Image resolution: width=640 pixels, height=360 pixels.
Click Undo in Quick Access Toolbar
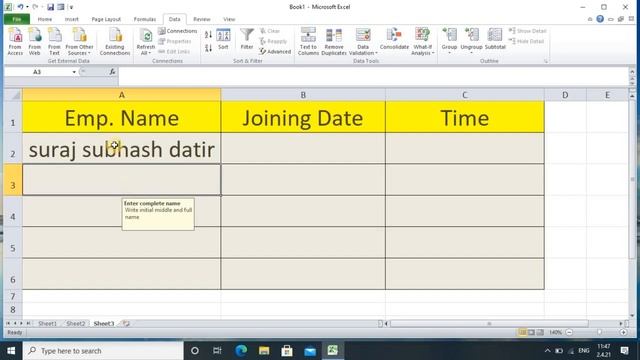(x=20, y=7)
